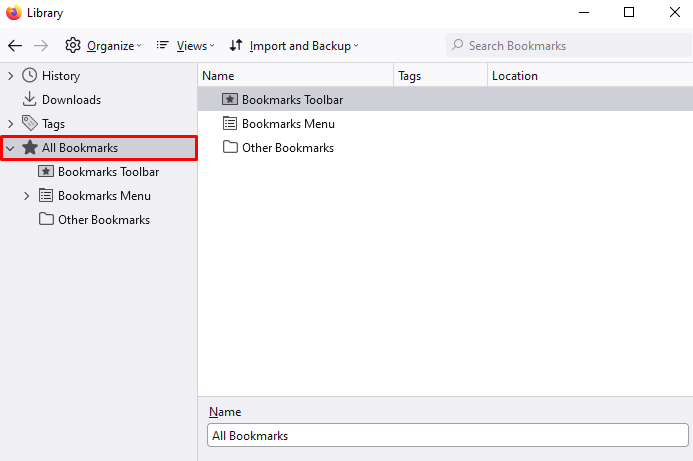Sort by the Location column header
The height and width of the screenshot is (461, 693).
click(x=590, y=76)
